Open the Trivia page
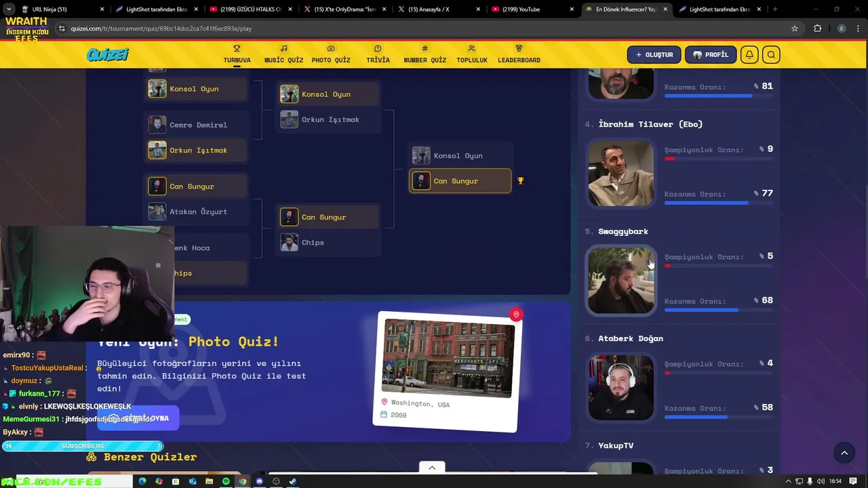The image size is (868, 488). point(378,54)
